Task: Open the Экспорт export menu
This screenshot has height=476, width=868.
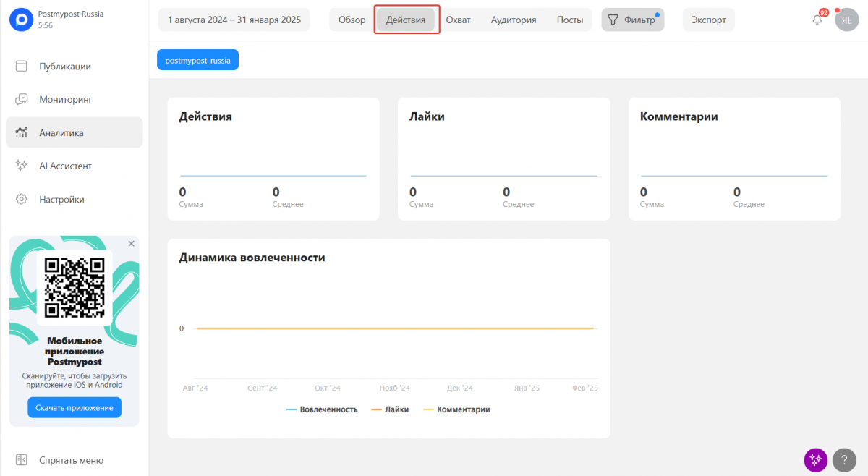Action: tap(708, 20)
